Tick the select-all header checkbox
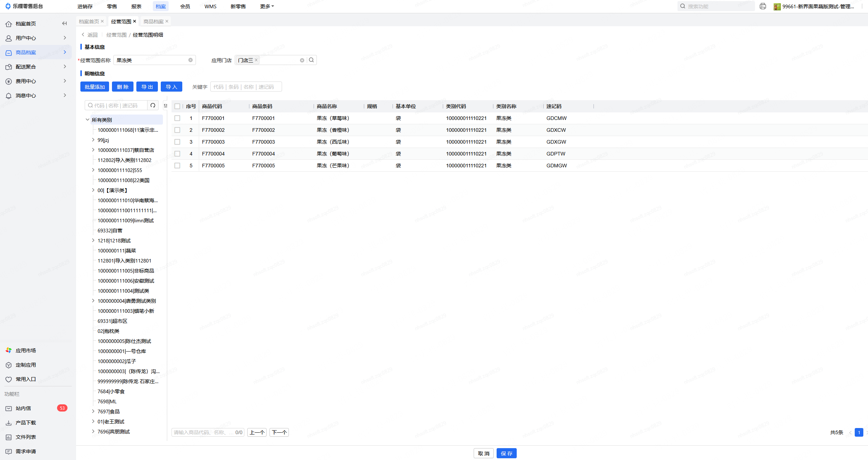 coord(177,106)
